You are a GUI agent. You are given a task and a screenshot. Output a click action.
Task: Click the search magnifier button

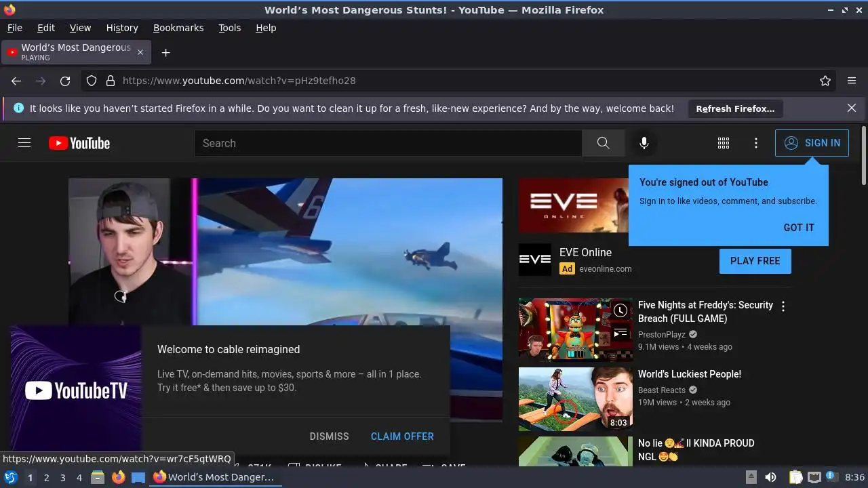coord(603,143)
